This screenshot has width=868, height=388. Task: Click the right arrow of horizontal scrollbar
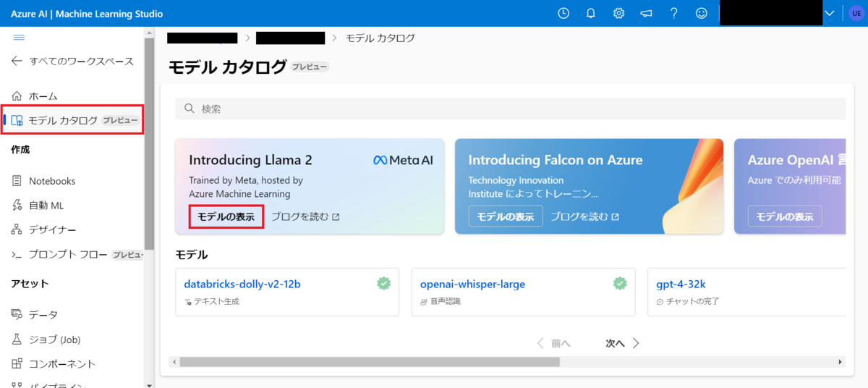coord(840,362)
